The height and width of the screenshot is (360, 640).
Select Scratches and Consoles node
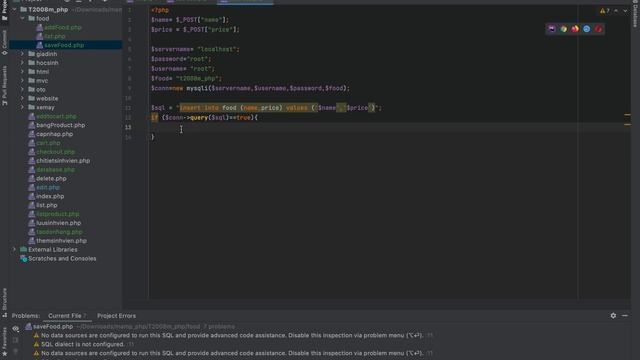click(62, 258)
